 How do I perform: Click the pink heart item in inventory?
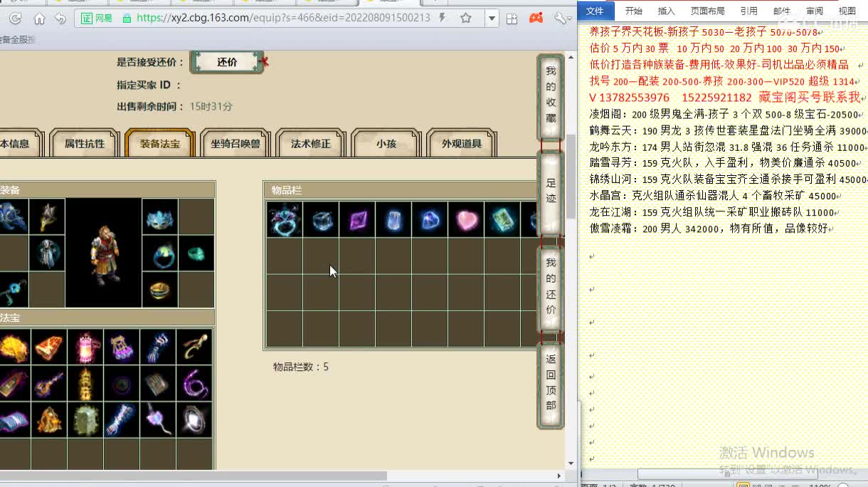466,219
